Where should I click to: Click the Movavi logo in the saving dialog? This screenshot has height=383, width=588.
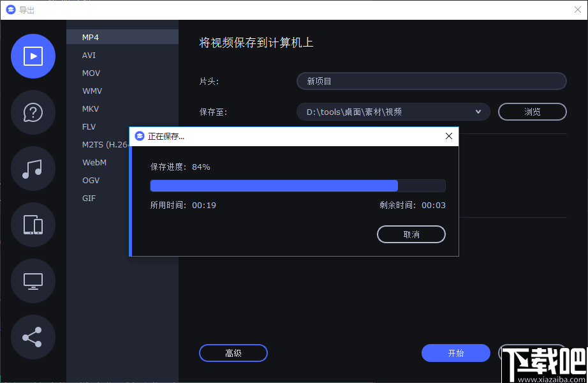click(140, 136)
